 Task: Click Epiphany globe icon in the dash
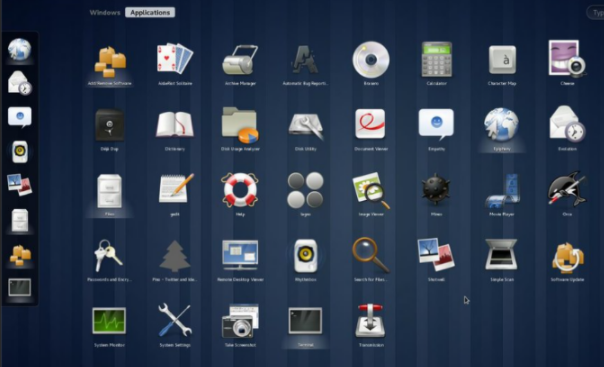click(x=20, y=49)
